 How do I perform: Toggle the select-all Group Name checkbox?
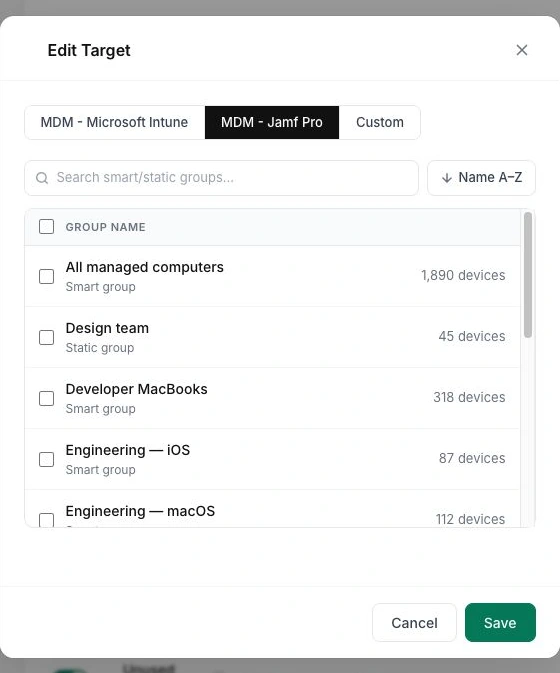(46, 227)
